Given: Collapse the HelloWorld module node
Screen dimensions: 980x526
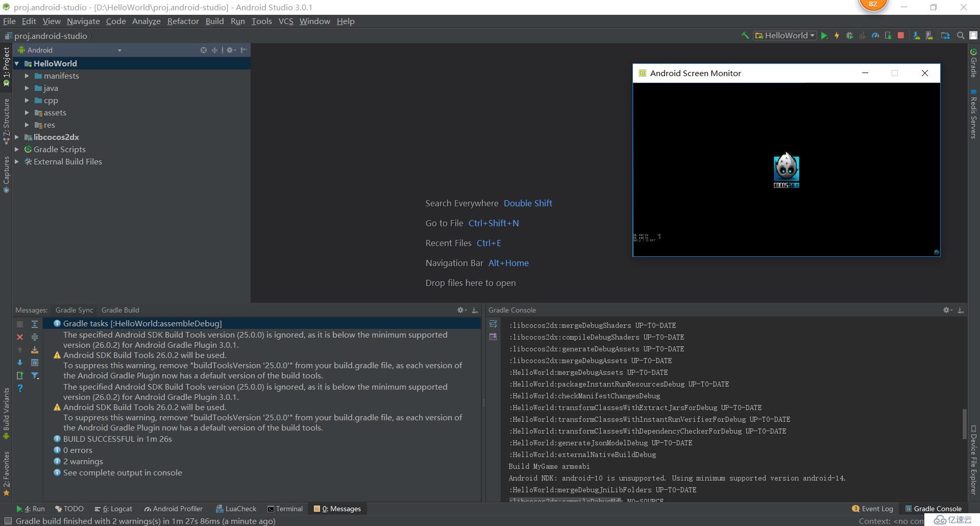Looking at the screenshot, I should pyautogui.click(x=17, y=63).
